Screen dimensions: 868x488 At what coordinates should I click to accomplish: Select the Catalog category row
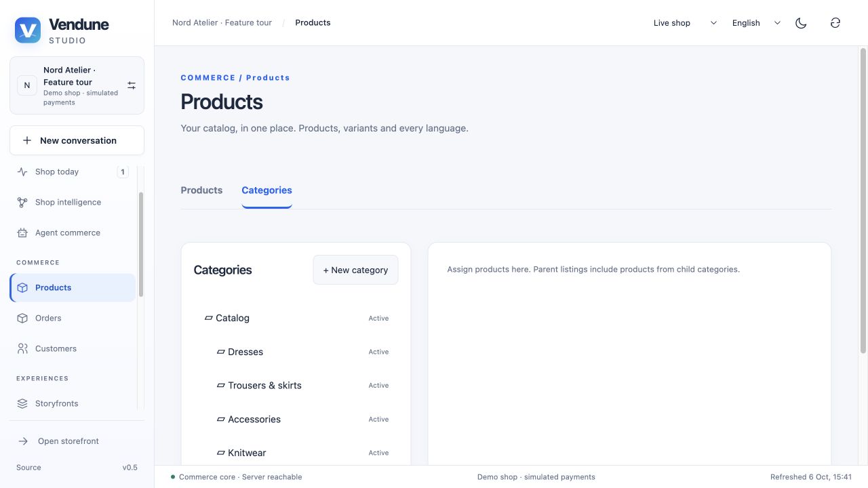coord(296,318)
